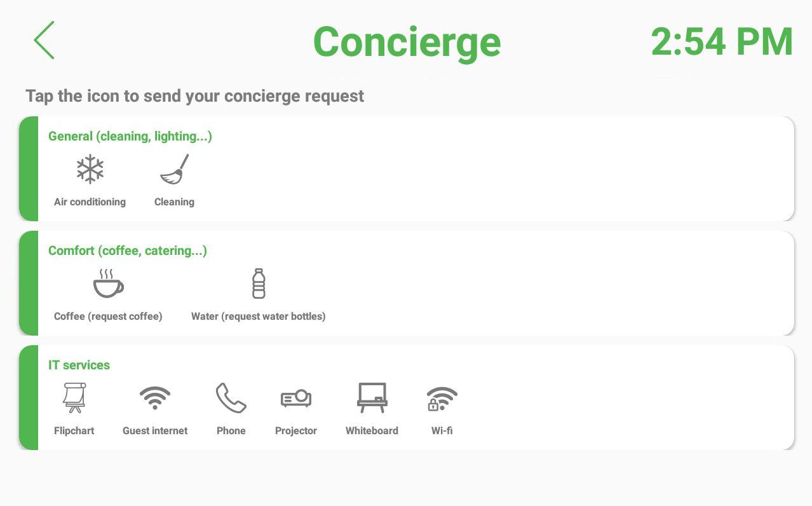Select the "IT services" section header
The height and width of the screenshot is (506, 812).
tap(79, 365)
